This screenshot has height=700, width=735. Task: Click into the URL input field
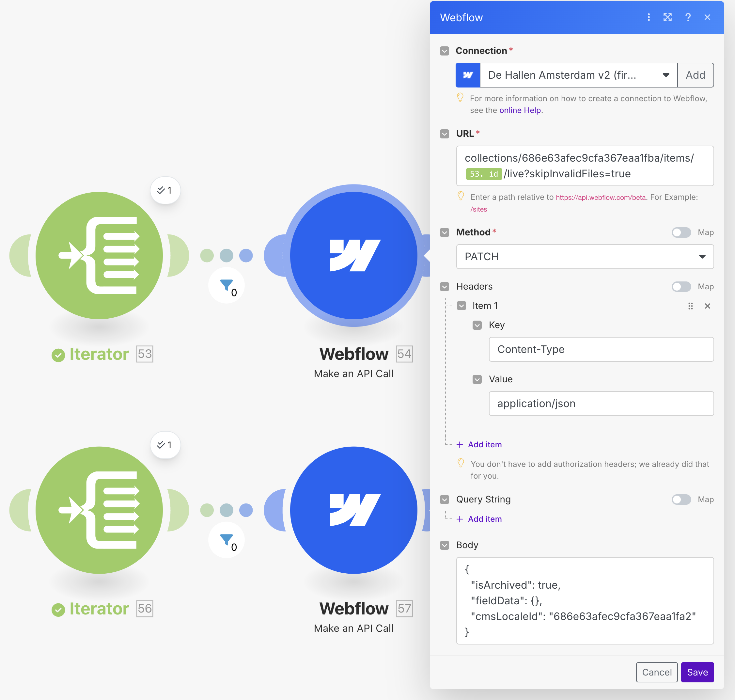pyautogui.click(x=585, y=166)
